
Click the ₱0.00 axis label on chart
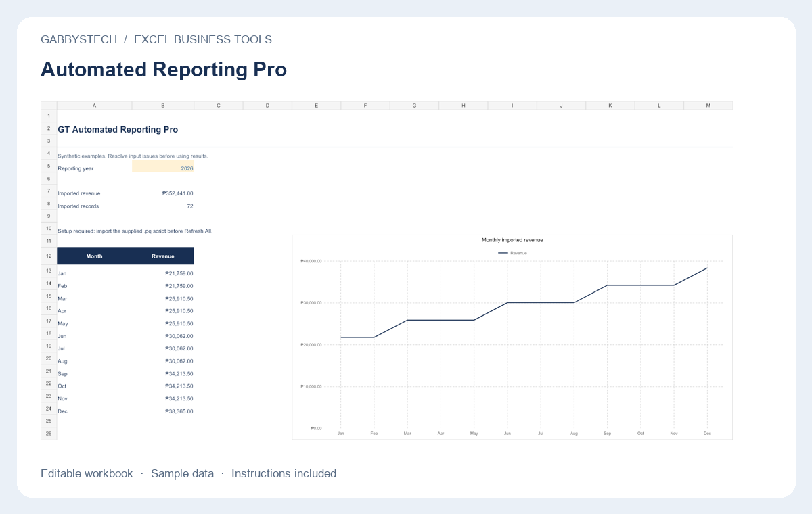point(316,428)
